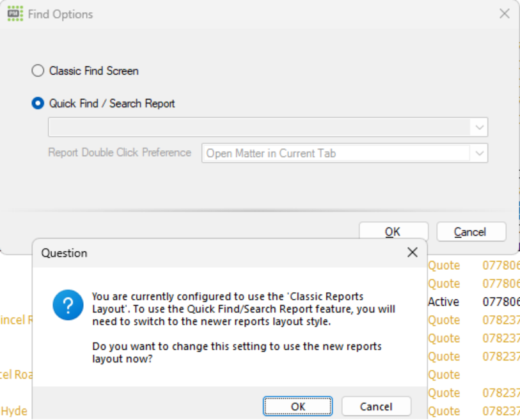Select the Classic Find Screen option

(38, 71)
